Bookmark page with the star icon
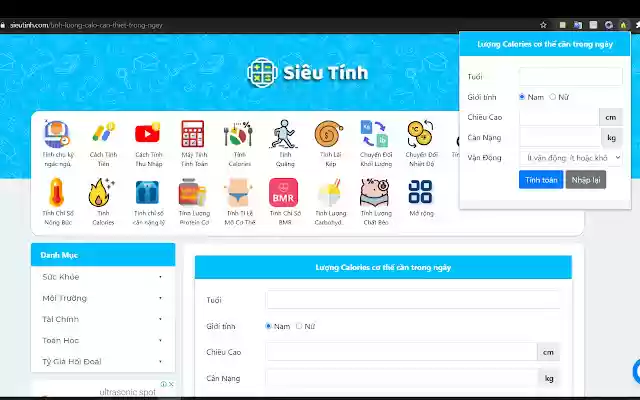Image resolution: width=640 pixels, height=400 pixels. tap(543, 25)
